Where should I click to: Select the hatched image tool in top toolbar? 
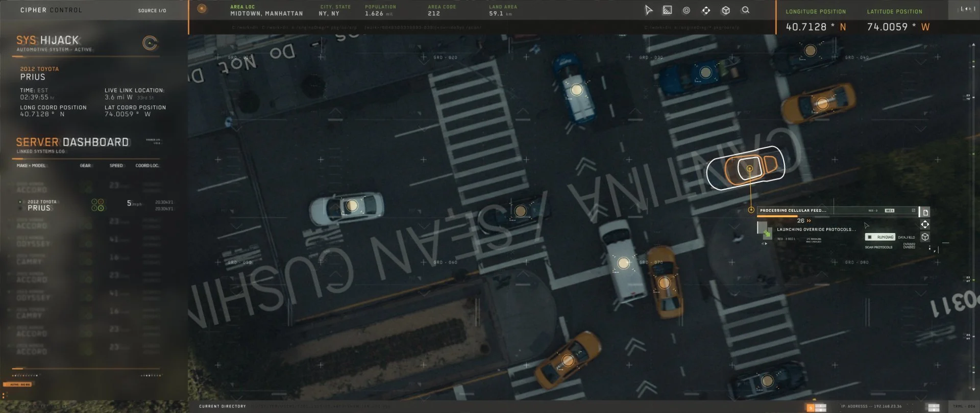[x=667, y=10]
